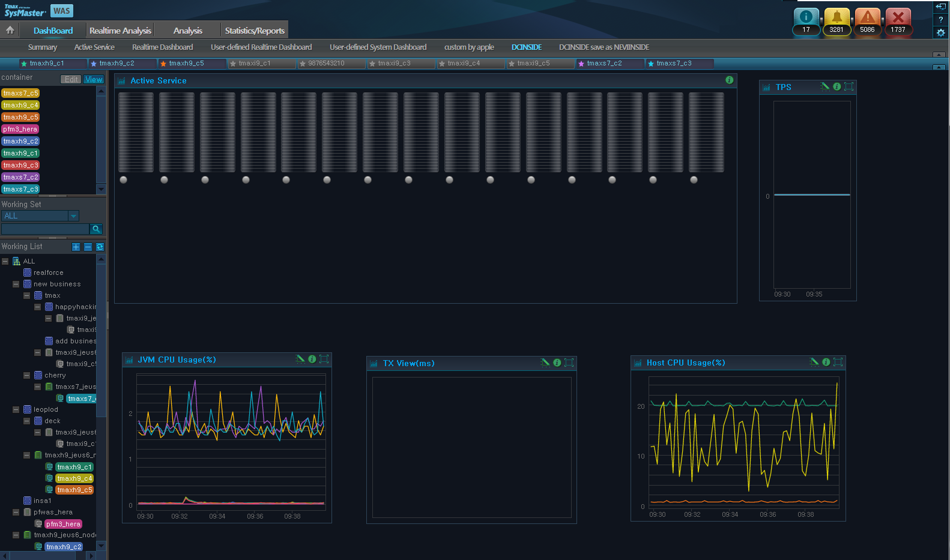Open the TPS chart scale settings icon
The height and width of the screenshot is (560, 950).
coord(825,86)
